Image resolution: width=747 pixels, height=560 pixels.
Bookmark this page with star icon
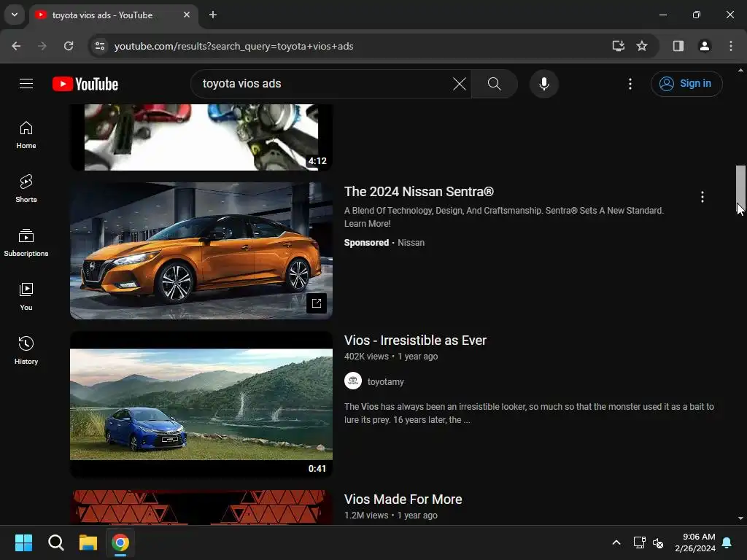click(x=642, y=46)
